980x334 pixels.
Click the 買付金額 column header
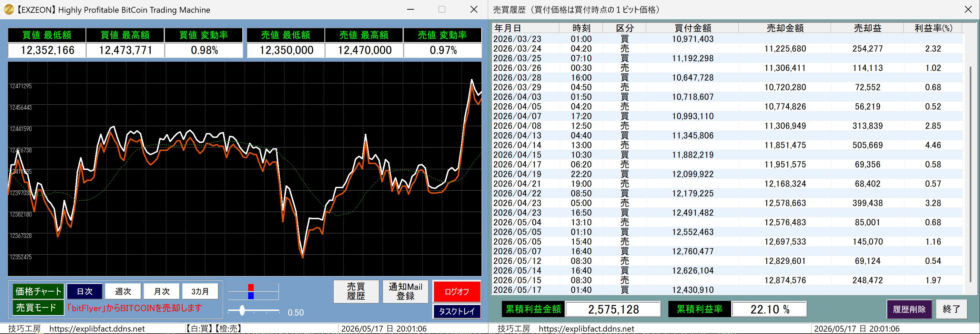click(693, 28)
